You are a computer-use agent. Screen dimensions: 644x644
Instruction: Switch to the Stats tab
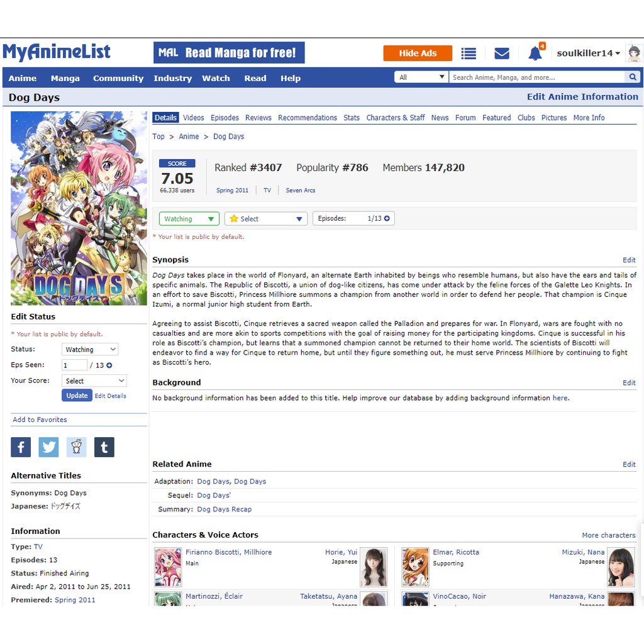352,118
